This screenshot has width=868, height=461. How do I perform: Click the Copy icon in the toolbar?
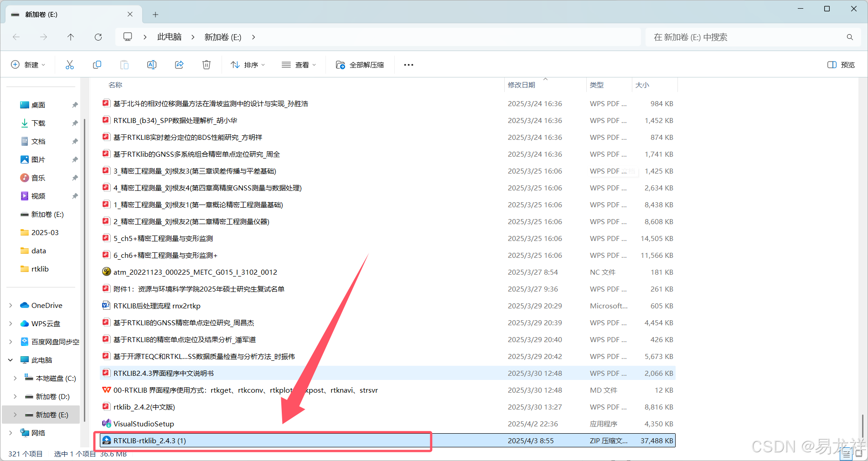97,65
